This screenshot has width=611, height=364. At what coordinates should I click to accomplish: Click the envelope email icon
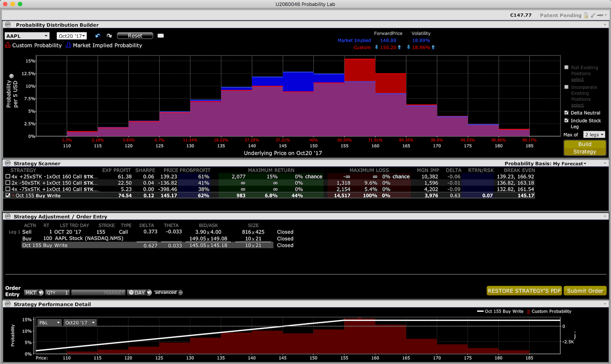(x=161, y=36)
